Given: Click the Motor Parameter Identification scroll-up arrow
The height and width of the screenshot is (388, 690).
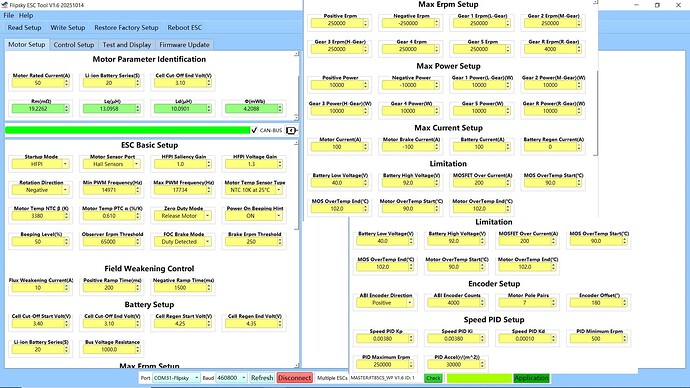Looking at the screenshot, I should (x=296, y=54).
